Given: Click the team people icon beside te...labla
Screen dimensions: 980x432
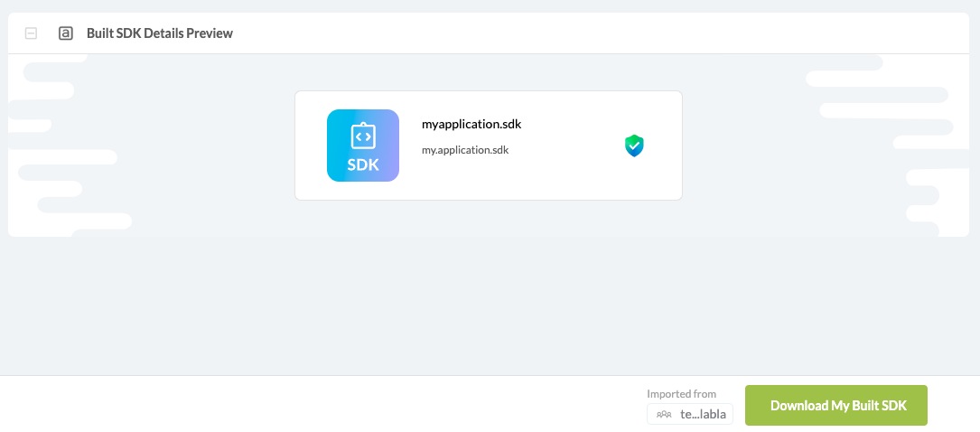Looking at the screenshot, I should pyautogui.click(x=664, y=415).
